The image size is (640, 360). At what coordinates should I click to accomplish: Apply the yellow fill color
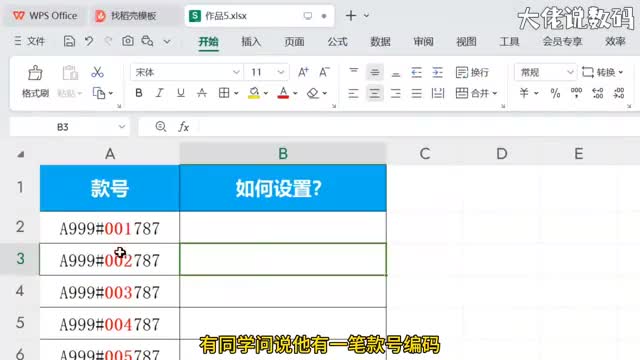[x=254, y=93]
